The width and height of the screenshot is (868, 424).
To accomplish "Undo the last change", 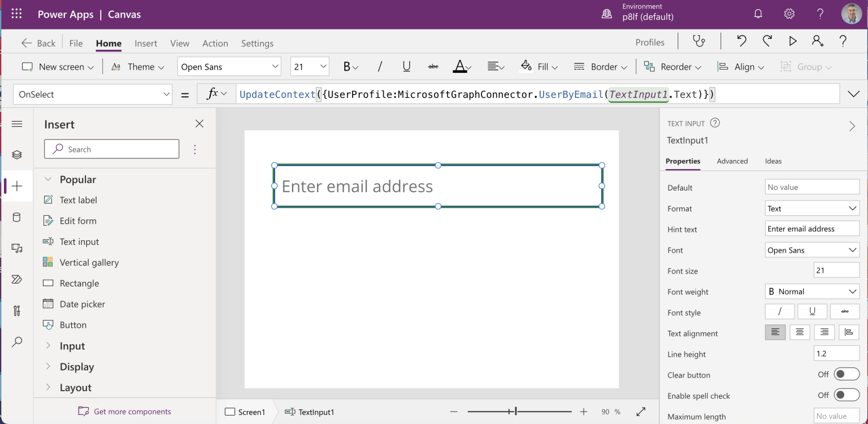I will coord(741,41).
